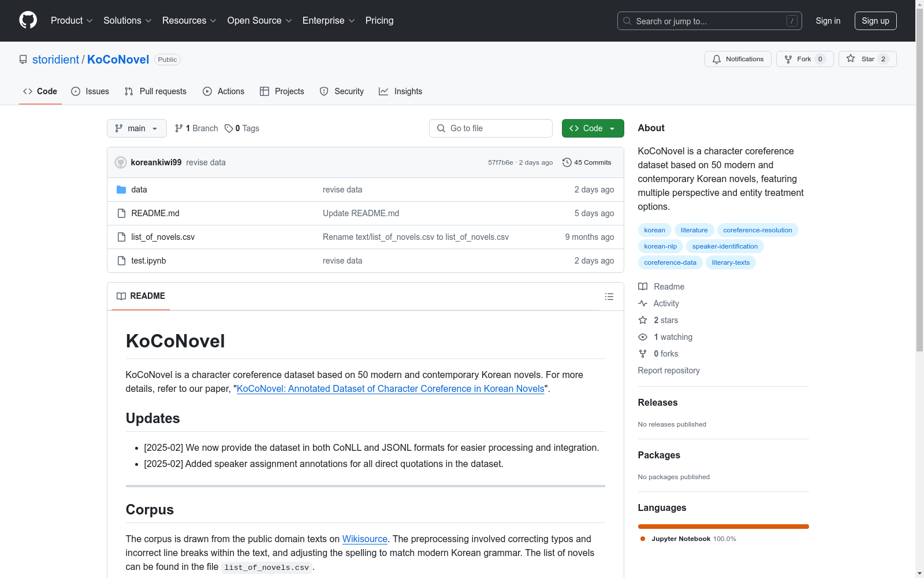Click the README outline list icon

pyautogui.click(x=609, y=297)
